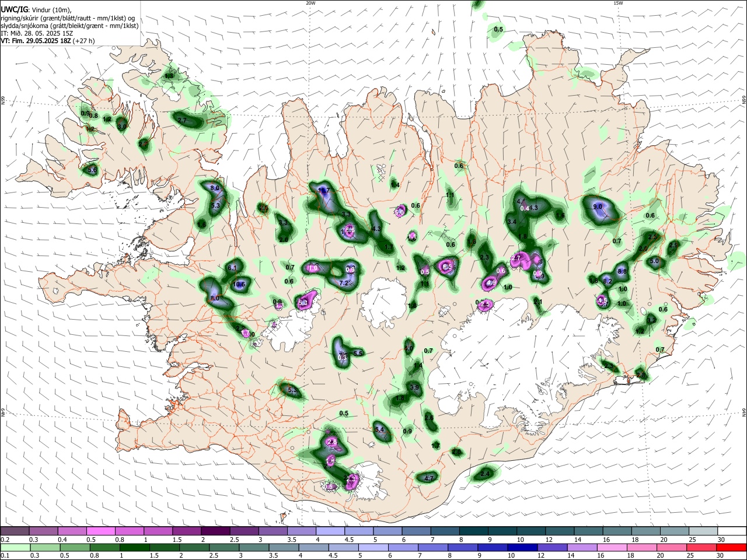Click the '6.1' precipitation value
The height and width of the screenshot is (560, 747).
click(232, 268)
